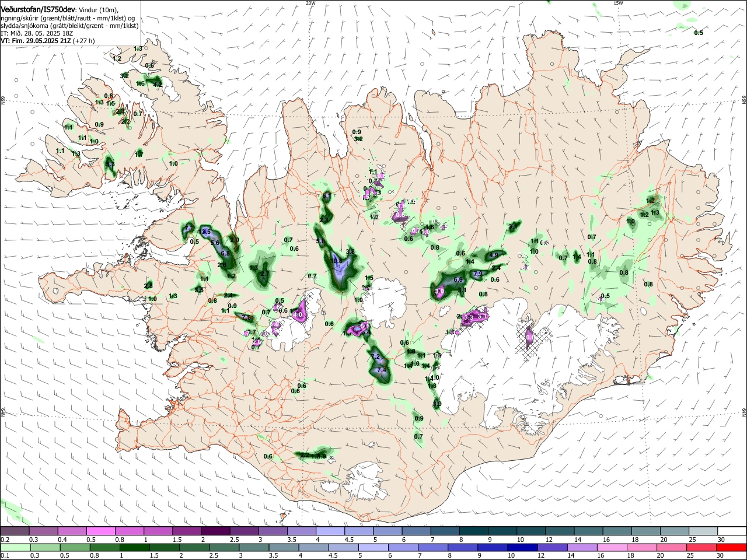Click the 'rigning/skúrir' legend description line
This screenshot has width=747, height=560.
[x=69, y=18]
